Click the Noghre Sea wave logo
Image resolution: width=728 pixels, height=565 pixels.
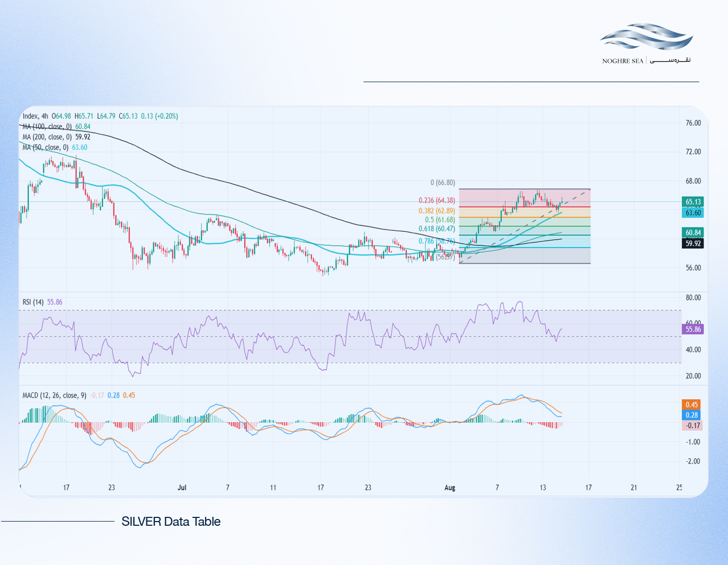(x=646, y=37)
